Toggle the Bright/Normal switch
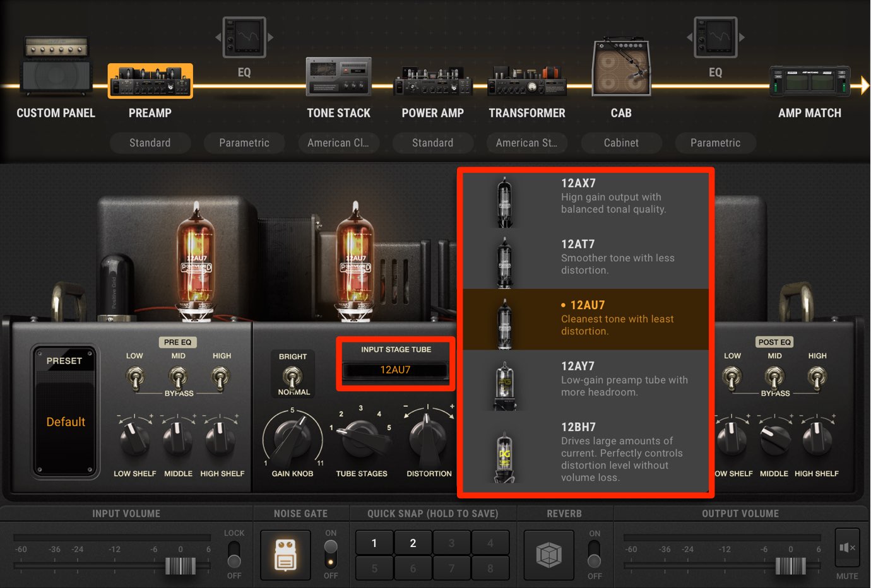 coord(292,377)
